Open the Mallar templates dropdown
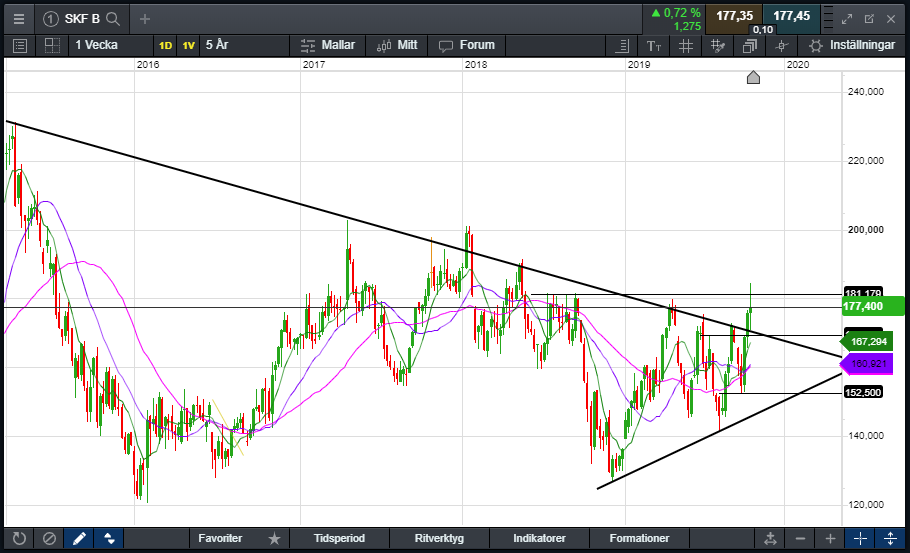This screenshot has height=553, width=910. tap(328, 45)
